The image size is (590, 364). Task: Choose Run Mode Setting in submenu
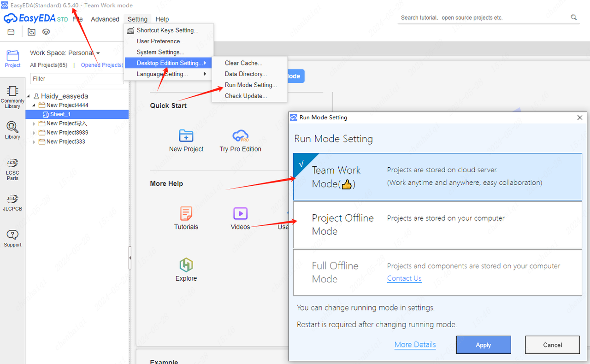click(250, 85)
